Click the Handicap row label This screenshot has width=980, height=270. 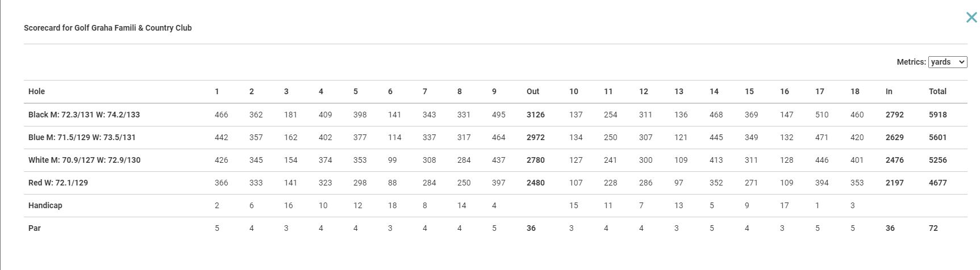click(x=45, y=205)
